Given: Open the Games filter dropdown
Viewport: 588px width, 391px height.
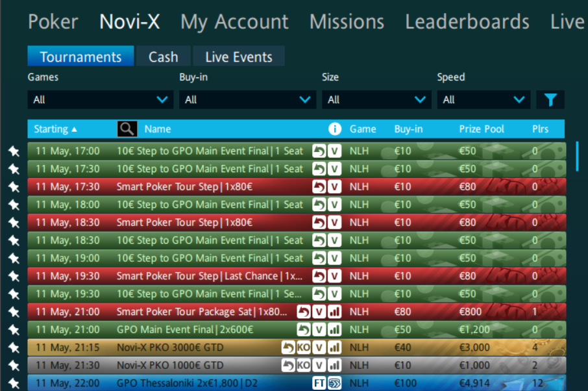Looking at the screenshot, I should [101, 100].
